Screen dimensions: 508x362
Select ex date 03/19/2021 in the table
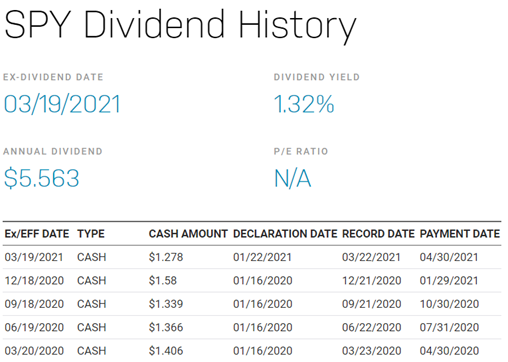(x=34, y=257)
